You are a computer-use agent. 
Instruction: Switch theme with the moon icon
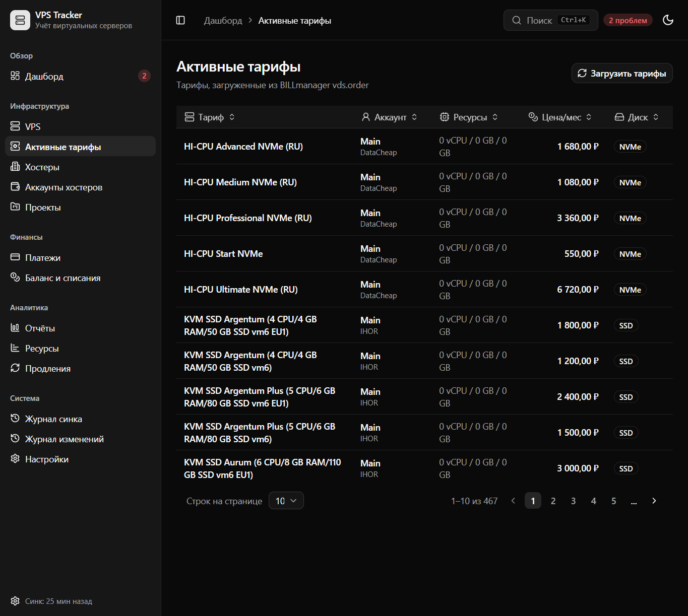(668, 20)
